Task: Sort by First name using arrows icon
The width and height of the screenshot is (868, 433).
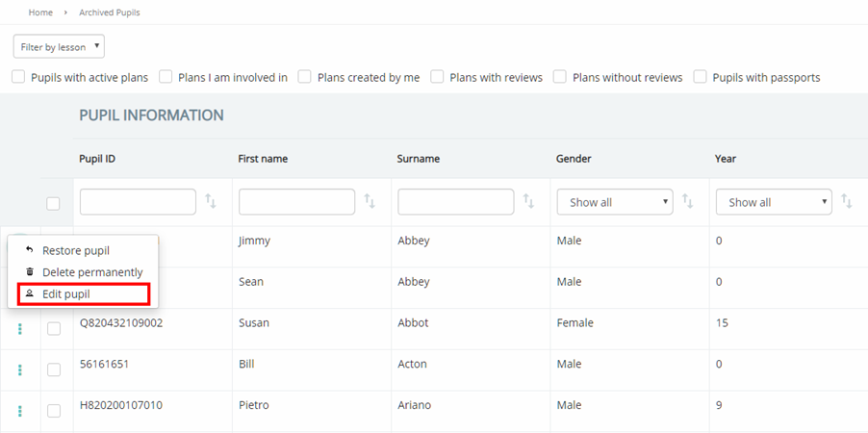Action: click(370, 201)
